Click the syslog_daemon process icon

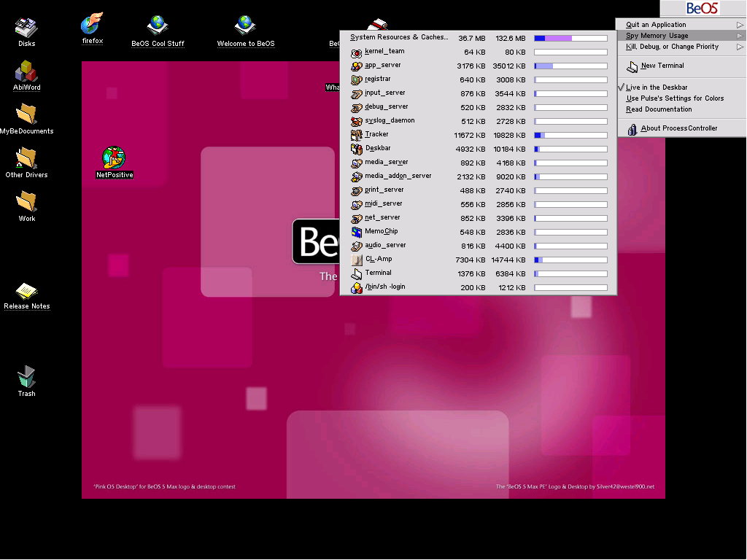[356, 122]
